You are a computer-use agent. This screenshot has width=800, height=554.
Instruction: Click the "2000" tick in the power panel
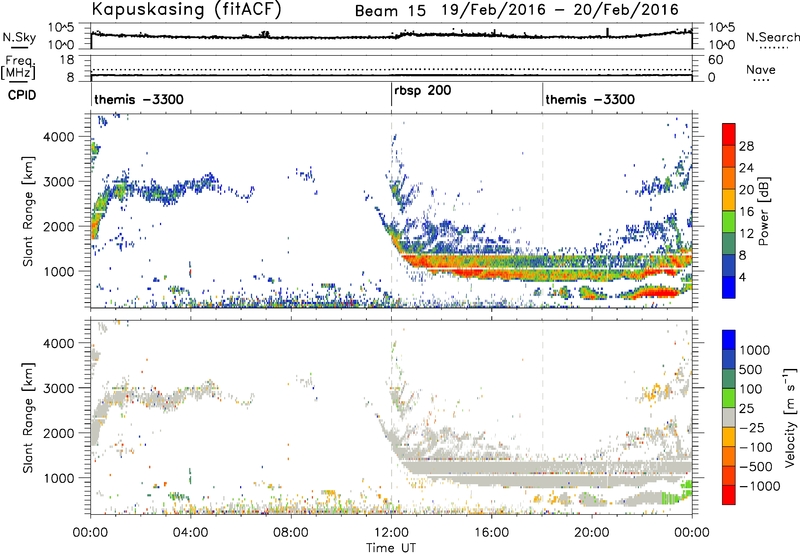click(61, 226)
